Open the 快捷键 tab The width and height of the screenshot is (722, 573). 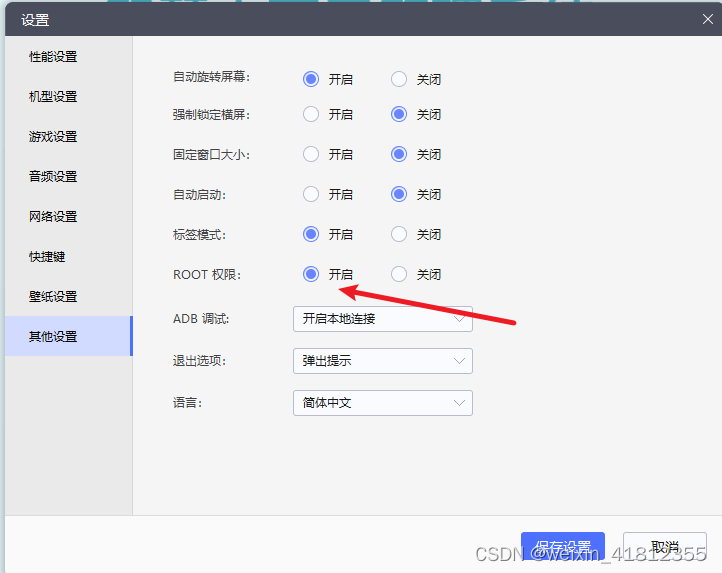69,257
